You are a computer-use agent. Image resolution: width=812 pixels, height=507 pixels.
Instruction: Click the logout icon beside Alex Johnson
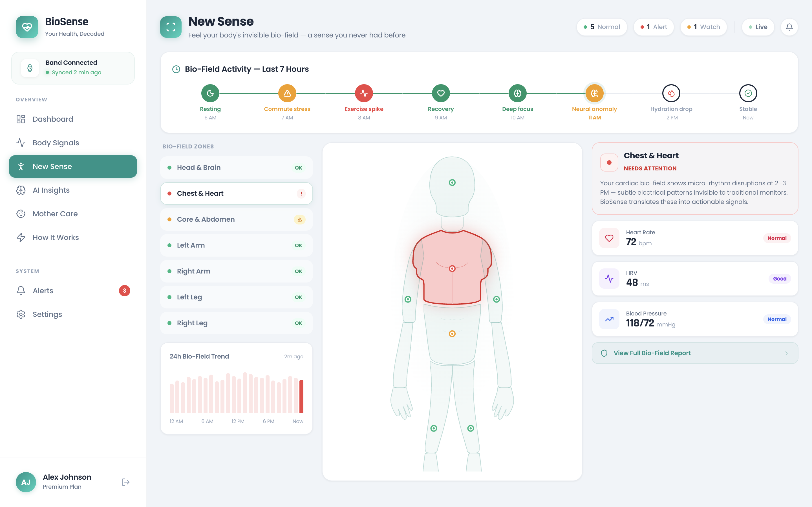coord(125,482)
